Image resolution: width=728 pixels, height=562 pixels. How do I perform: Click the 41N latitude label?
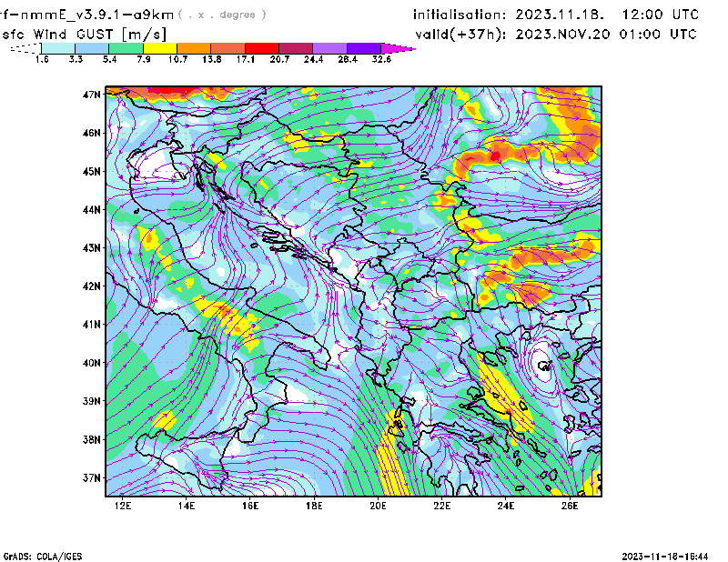coord(91,325)
